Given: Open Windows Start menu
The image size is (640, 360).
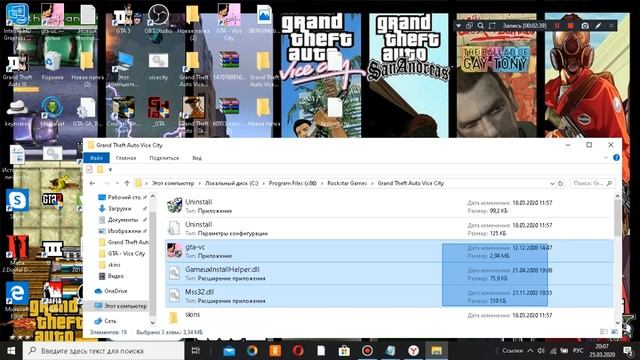Looking at the screenshot, I should 11,351.
